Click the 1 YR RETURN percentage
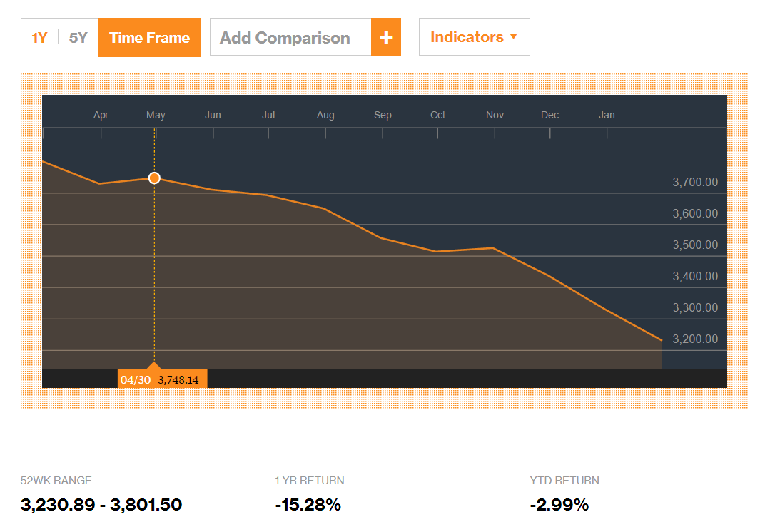This screenshot has width=775, height=532. 308,505
